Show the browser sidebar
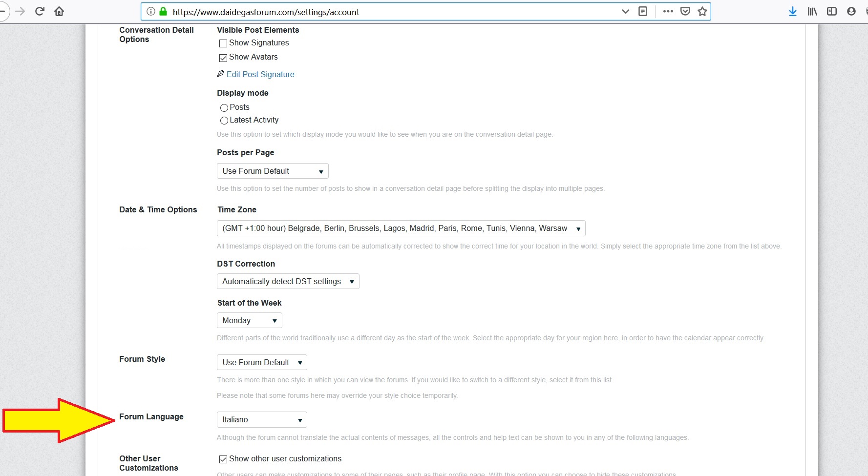868x476 pixels. tap(831, 11)
